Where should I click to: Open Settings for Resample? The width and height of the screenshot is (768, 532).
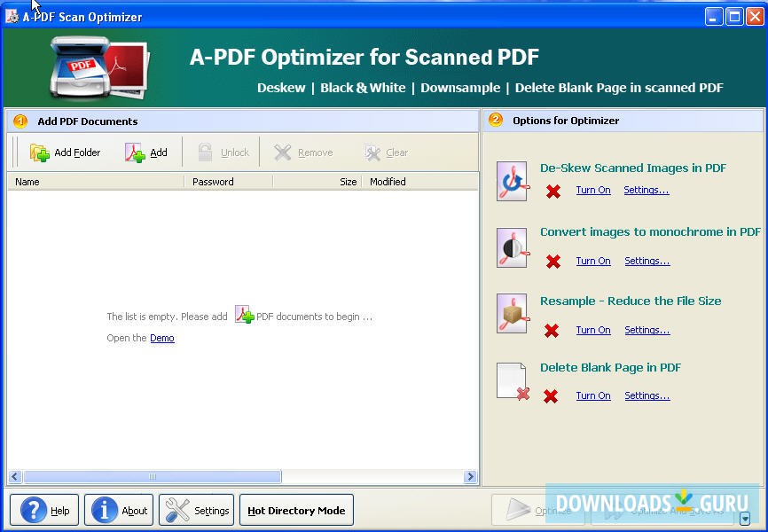click(647, 330)
